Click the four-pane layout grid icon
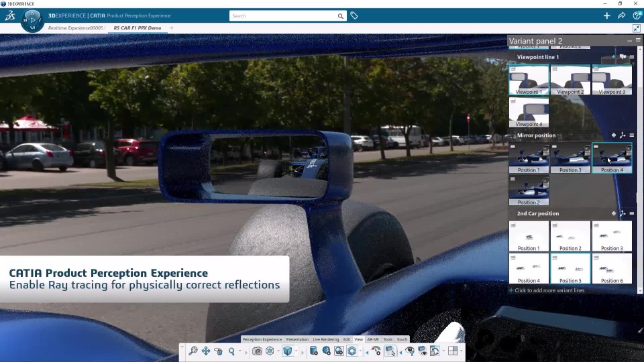Viewport: 644px width, 362px height. [453, 351]
